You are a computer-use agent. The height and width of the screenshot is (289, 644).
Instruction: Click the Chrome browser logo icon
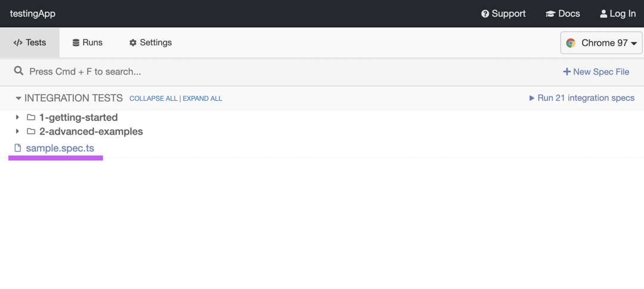tap(571, 43)
